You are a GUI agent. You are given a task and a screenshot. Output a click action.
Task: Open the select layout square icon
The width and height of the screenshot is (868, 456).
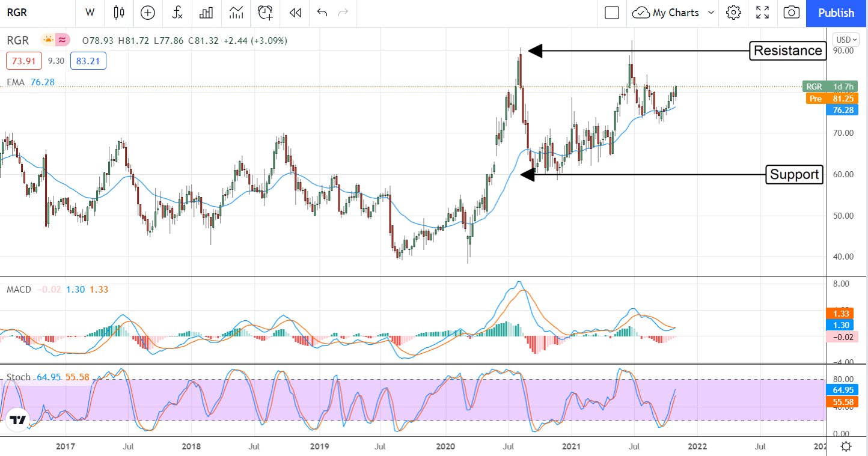[612, 13]
